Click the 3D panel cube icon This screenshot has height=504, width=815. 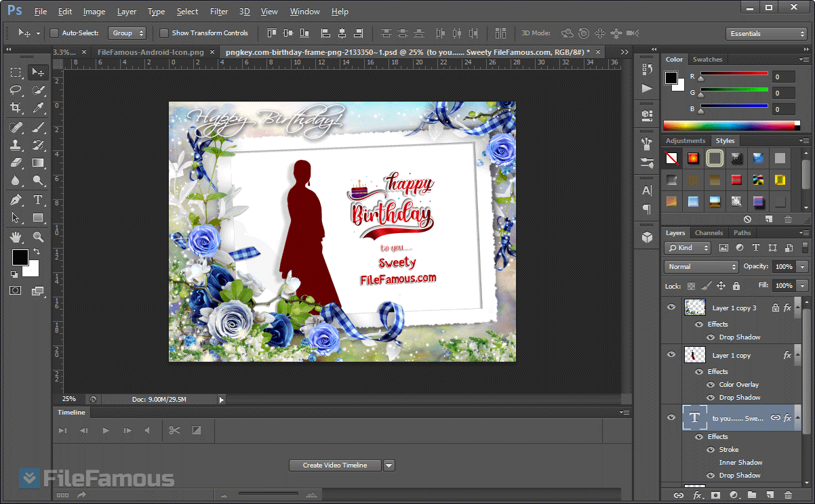(647, 237)
